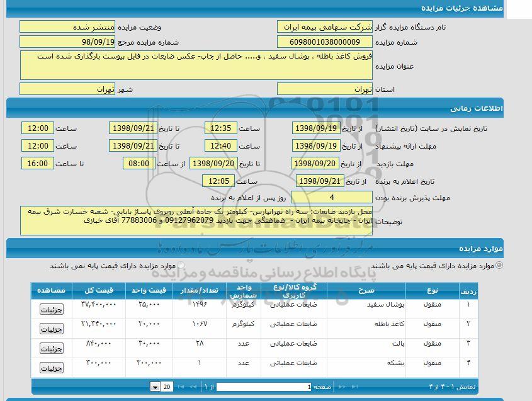Click the استان field showing تهران
Image resolution: width=532 pixels, height=401 pixels.
(x=325, y=89)
